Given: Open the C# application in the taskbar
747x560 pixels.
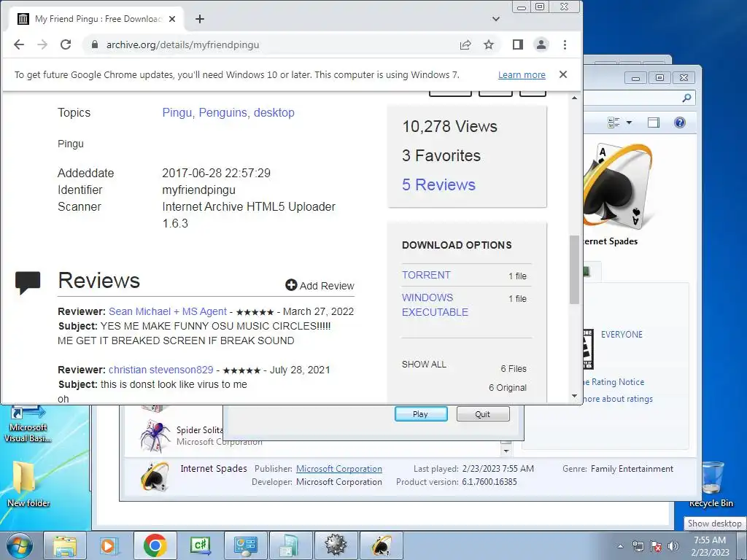Looking at the screenshot, I should 200,545.
